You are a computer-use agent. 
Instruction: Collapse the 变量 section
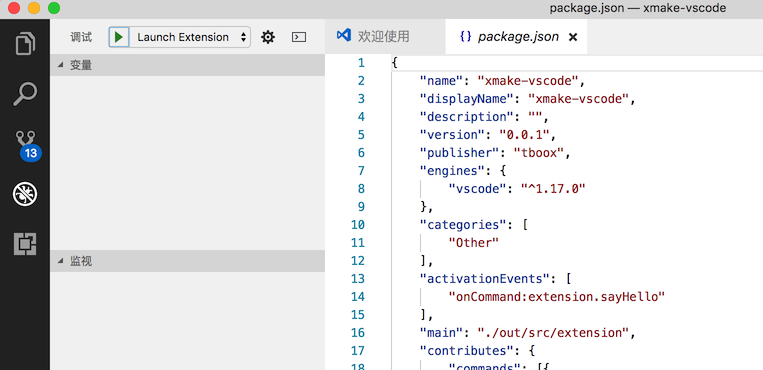pyautogui.click(x=187, y=65)
